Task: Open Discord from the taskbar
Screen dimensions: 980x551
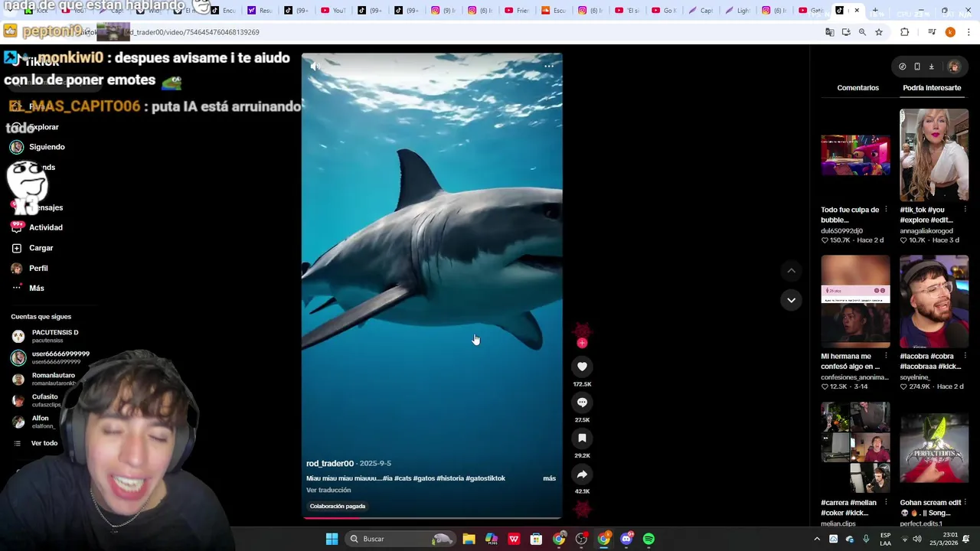Action: (626, 539)
